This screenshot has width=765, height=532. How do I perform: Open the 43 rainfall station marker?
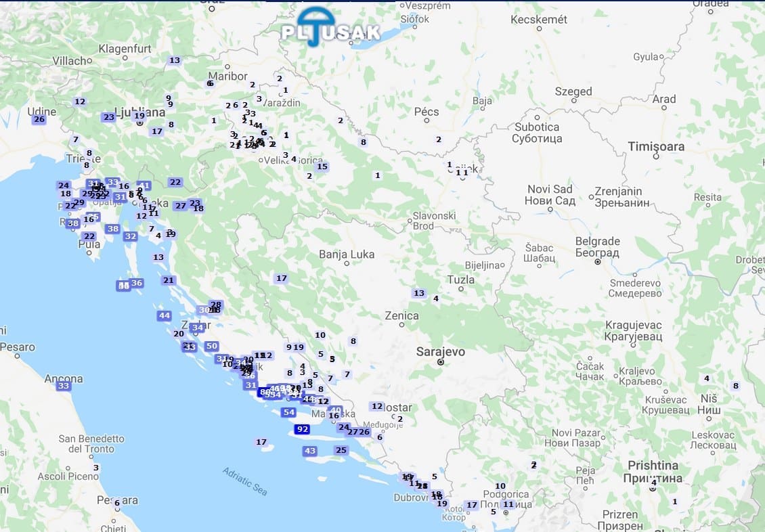tap(310, 451)
